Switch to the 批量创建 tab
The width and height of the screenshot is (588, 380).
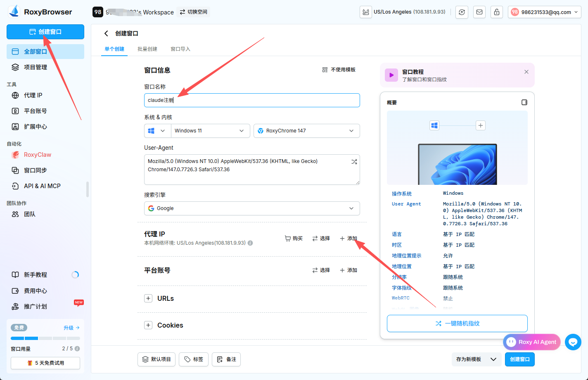(x=147, y=49)
